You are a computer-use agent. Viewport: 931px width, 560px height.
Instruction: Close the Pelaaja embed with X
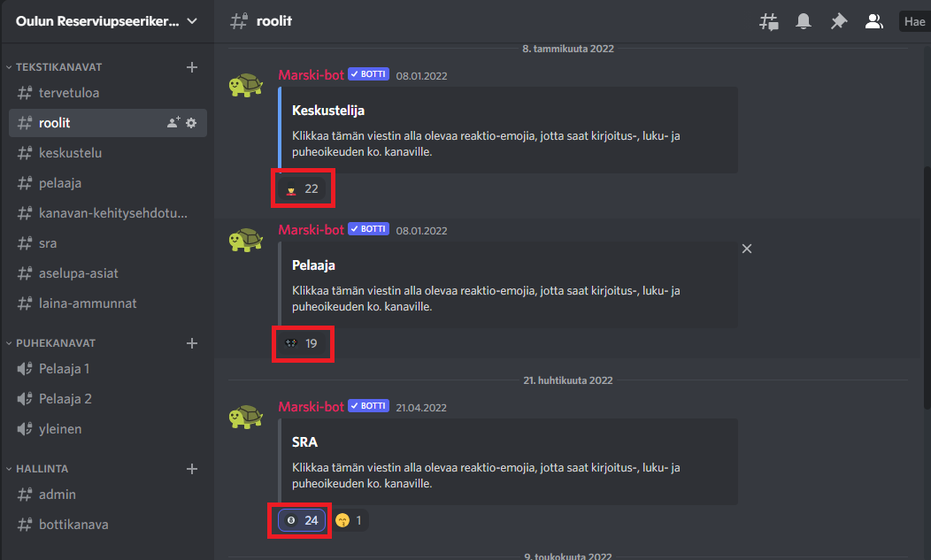pos(747,249)
